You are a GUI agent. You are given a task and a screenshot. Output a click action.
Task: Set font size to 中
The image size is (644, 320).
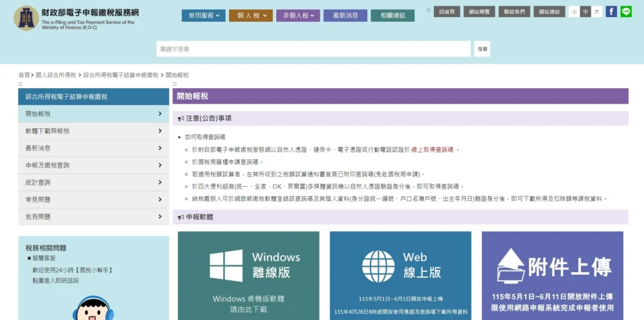pos(586,12)
